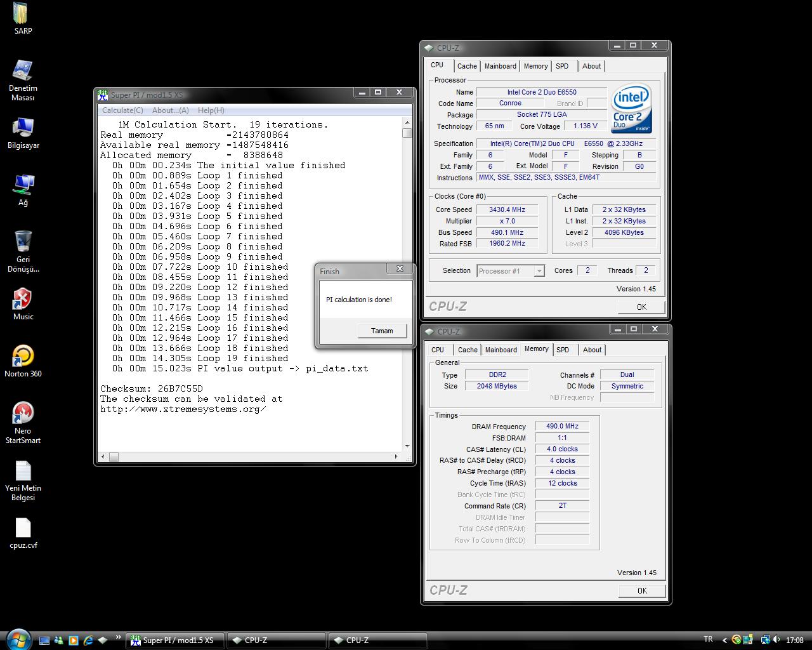Click the lower CPU-Z taskbar button
Viewport: 812px width, 650px height.
click(377, 640)
